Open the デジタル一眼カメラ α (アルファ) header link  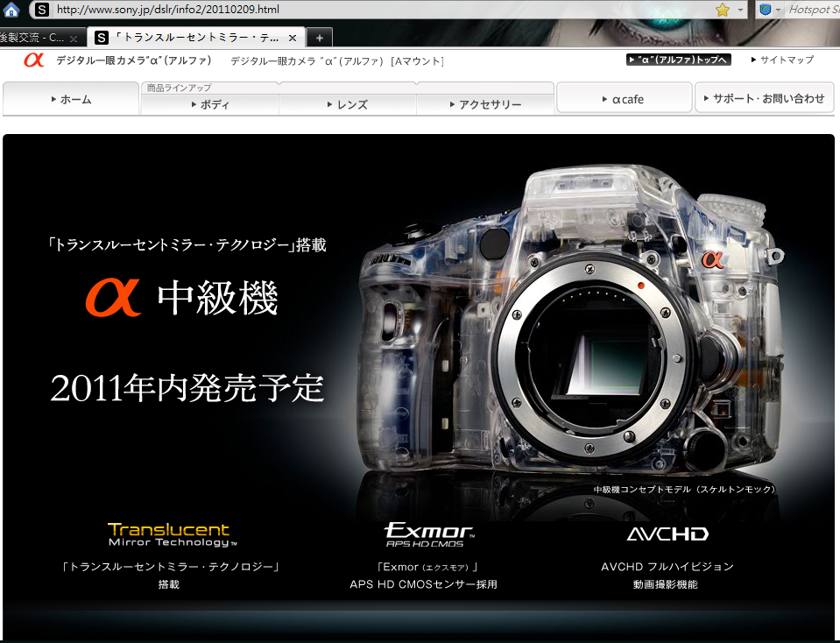[x=134, y=60]
